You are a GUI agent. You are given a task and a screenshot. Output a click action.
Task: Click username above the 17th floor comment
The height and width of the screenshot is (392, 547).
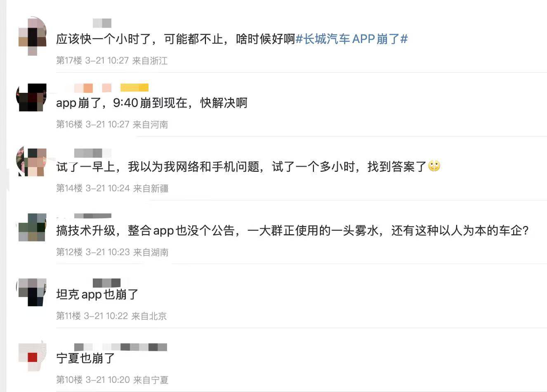(x=102, y=23)
